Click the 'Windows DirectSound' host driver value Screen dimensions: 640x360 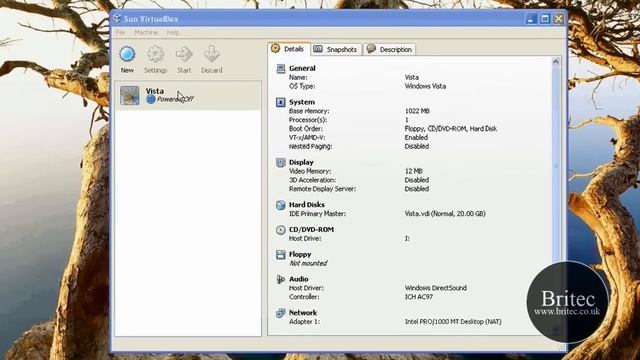pos(436,288)
